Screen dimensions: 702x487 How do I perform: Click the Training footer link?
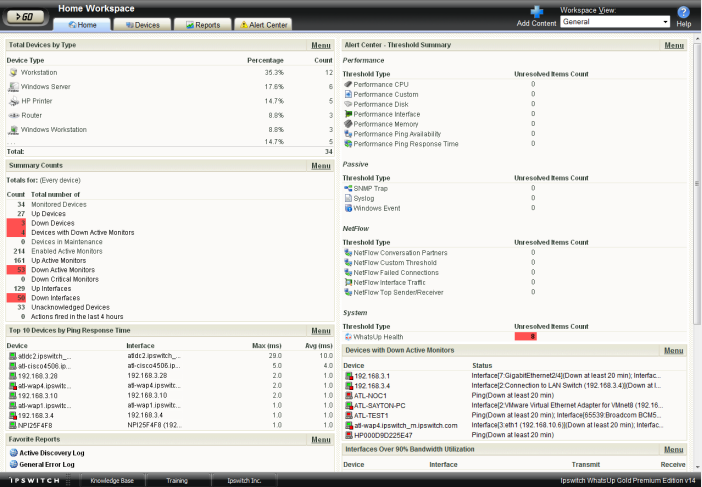177,480
